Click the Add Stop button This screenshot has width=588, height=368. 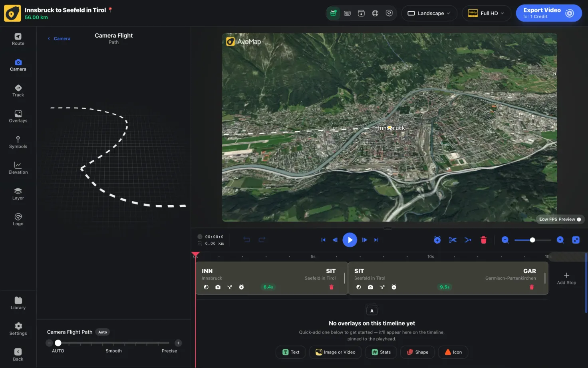click(566, 278)
